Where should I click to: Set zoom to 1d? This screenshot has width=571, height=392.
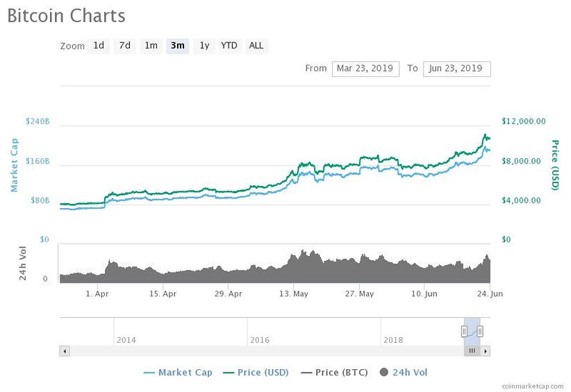(x=99, y=46)
